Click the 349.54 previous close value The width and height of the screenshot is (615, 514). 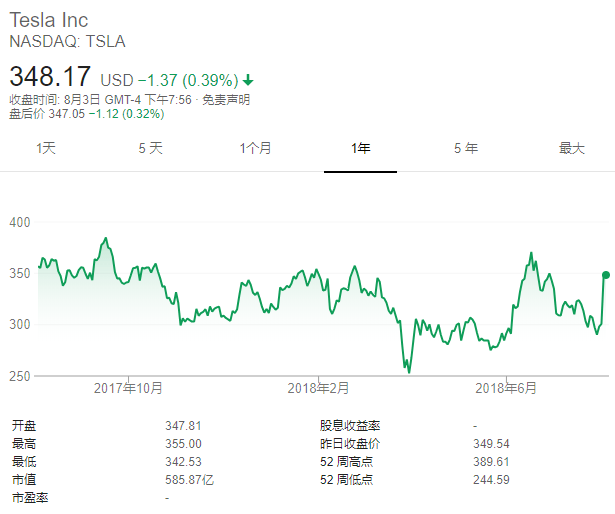click(x=491, y=444)
